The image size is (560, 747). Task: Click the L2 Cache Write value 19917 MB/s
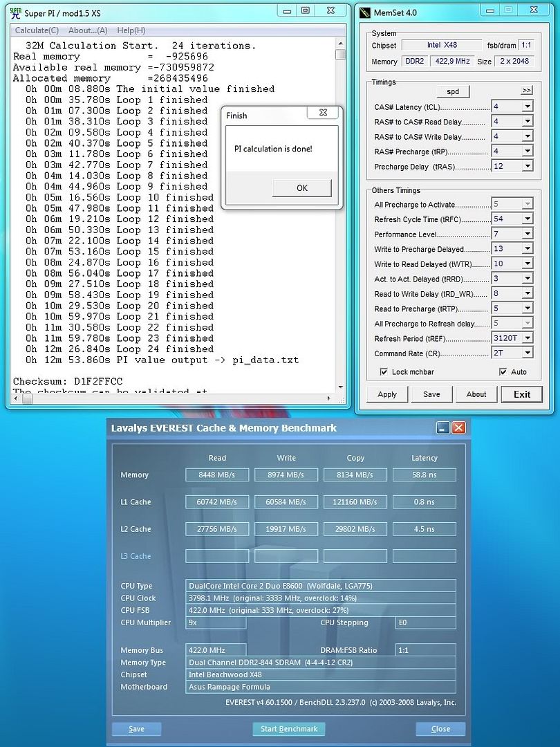click(286, 529)
